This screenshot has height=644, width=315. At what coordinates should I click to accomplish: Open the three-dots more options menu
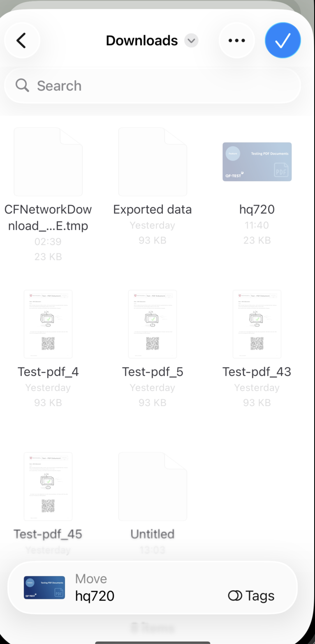pos(236,40)
